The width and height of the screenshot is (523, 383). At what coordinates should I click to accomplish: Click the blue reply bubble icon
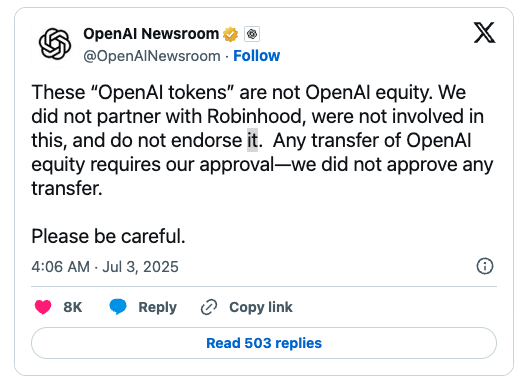pyautogui.click(x=118, y=307)
